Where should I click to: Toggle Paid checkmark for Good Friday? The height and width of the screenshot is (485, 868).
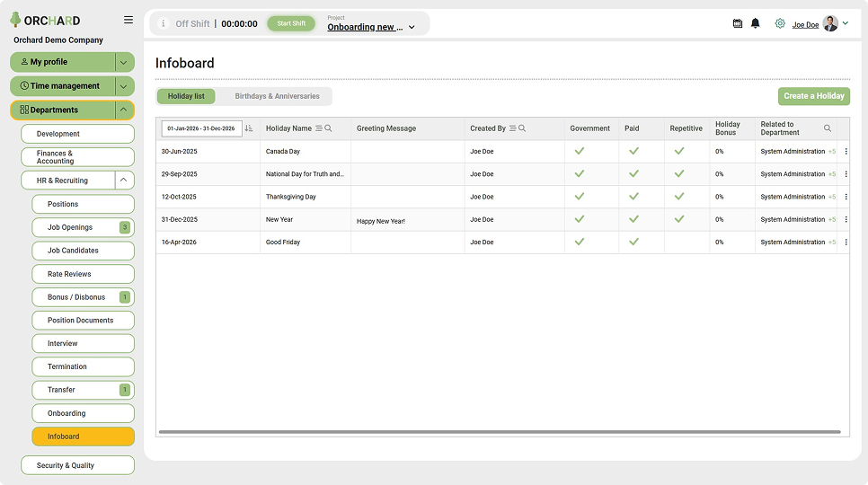633,242
